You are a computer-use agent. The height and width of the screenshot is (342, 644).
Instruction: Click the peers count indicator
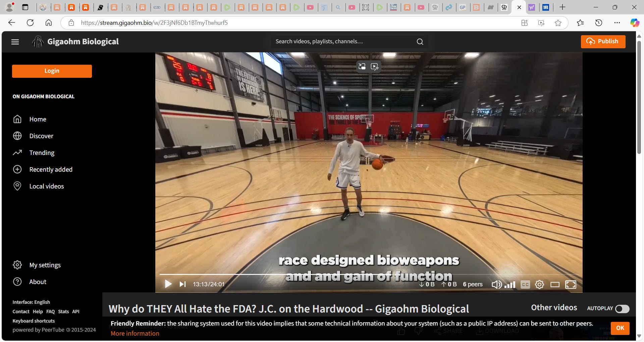tap(473, 284)
